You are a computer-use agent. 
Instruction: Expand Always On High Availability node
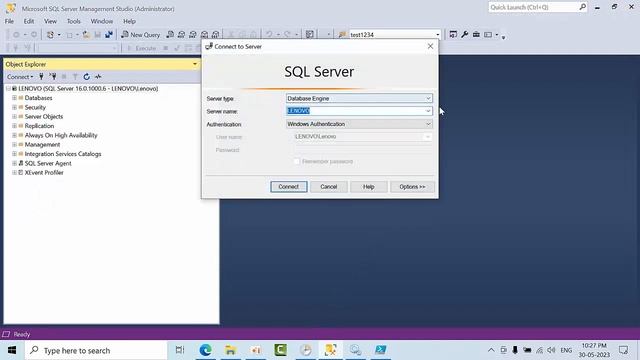coord(14,135)
